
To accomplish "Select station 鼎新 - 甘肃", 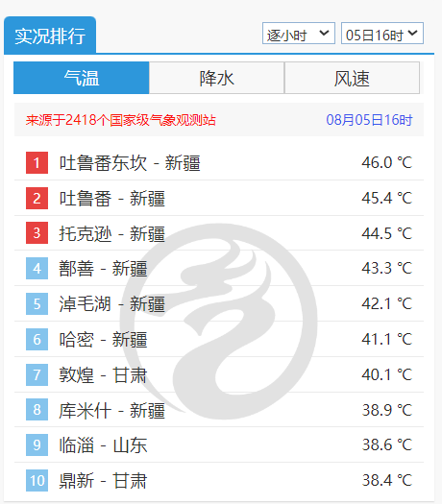I will point(103,481).
